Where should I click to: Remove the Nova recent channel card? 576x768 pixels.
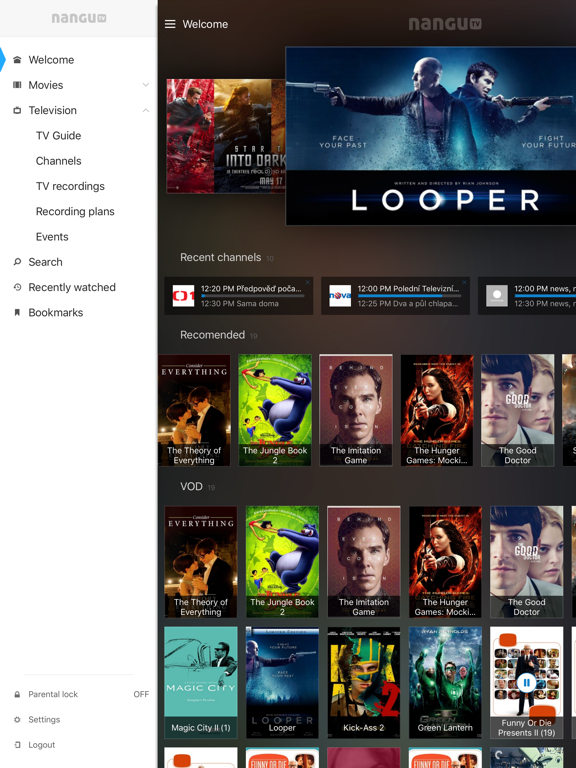click(x=464, y=282)
